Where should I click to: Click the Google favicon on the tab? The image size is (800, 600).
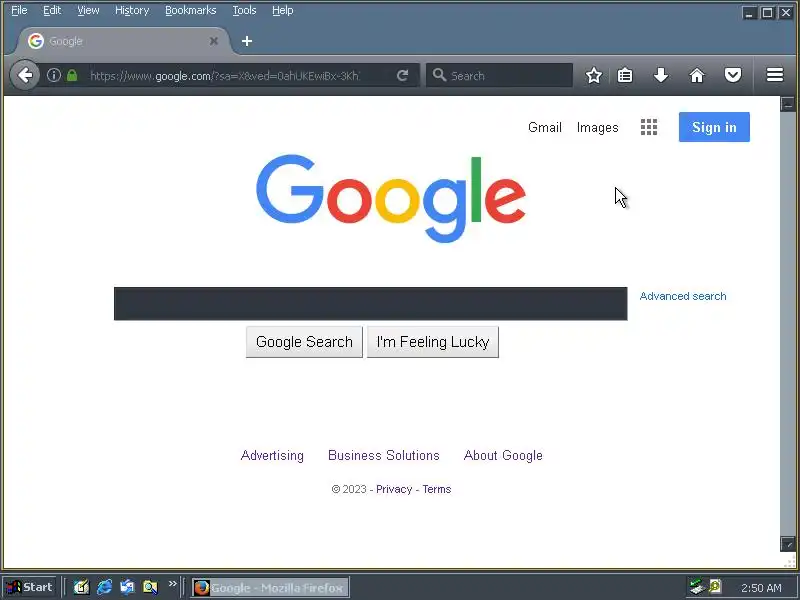pos(36,41)
